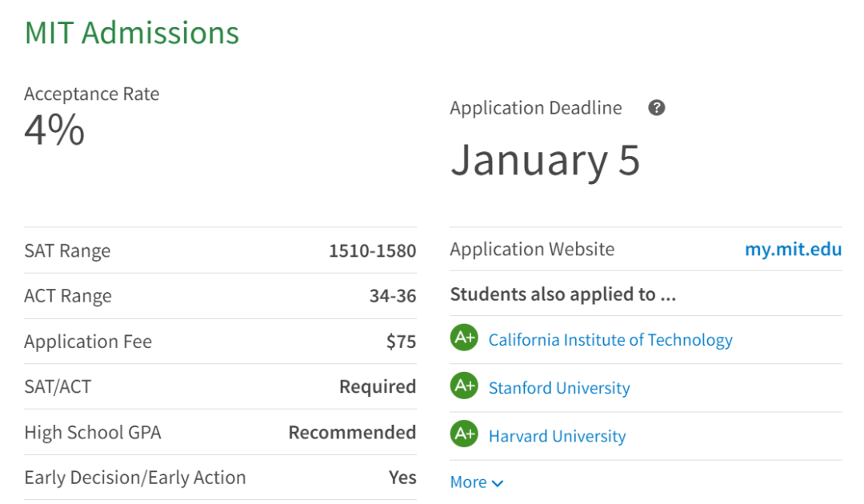Click the A+ grade badge beside Stanford University
This screenshot has width=864, height=504.
[464, 387]
